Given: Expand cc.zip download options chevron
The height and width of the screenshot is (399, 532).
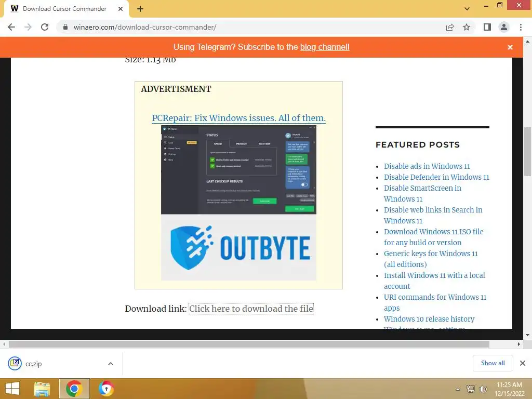Looking at the screenshot, I should coord(111,364).
